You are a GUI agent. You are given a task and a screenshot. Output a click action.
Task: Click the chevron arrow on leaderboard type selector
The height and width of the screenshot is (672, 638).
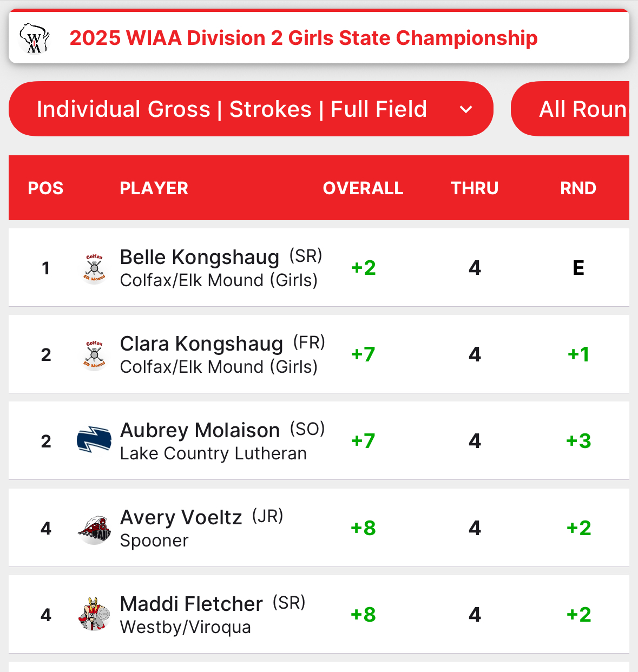click(x=466, y=110)
